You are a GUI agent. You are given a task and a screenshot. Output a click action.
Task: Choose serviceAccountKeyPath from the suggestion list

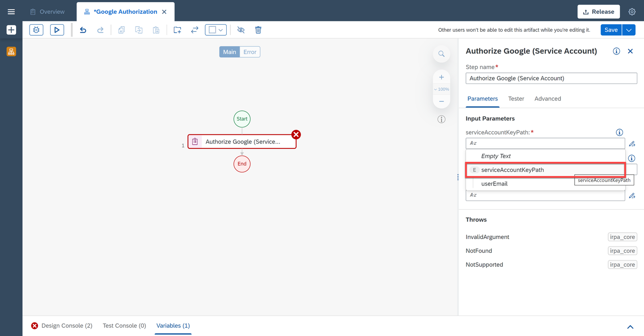coord(546,170)
